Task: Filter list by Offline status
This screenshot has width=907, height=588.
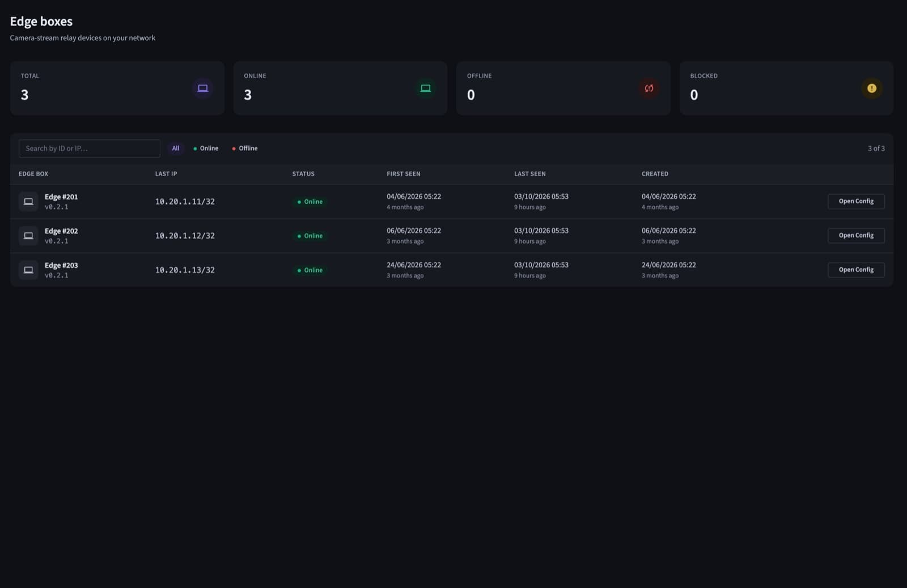Action: click(245, 148)
